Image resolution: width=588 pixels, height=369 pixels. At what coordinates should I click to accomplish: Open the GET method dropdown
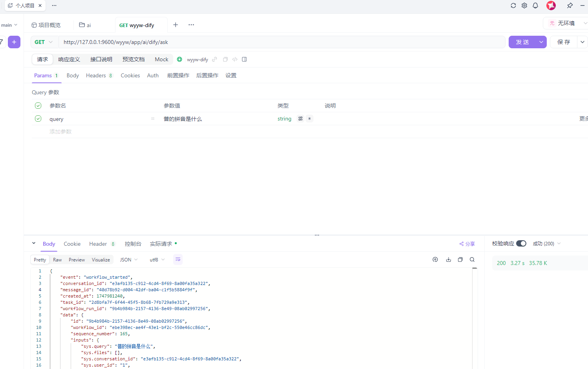click(x=44, y=42)
